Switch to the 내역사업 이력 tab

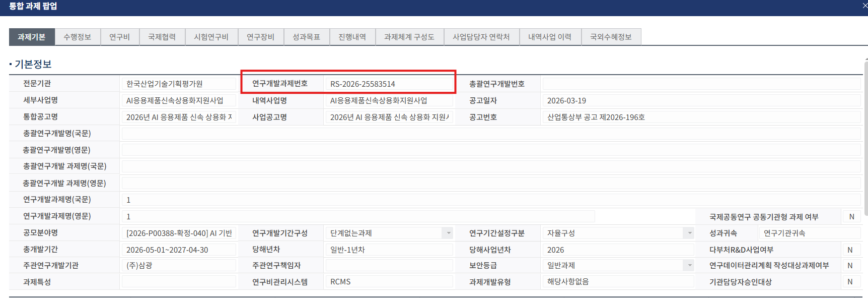[550, 37]
